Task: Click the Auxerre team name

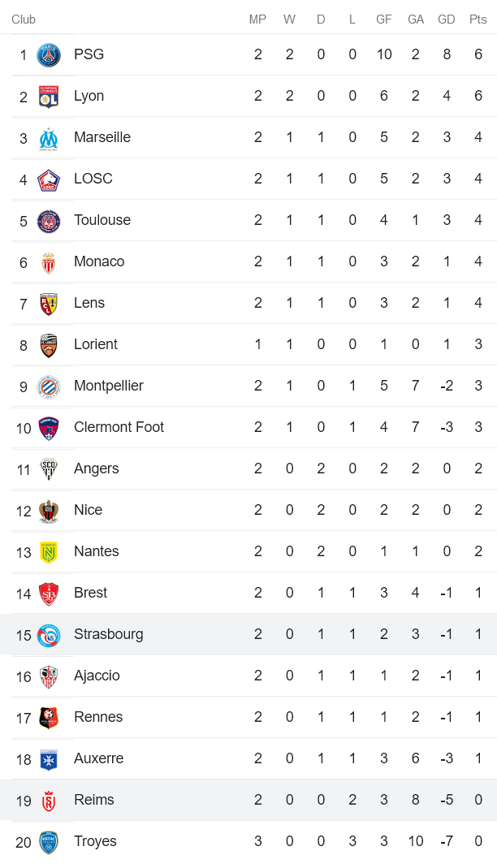Action: point(98,758)
